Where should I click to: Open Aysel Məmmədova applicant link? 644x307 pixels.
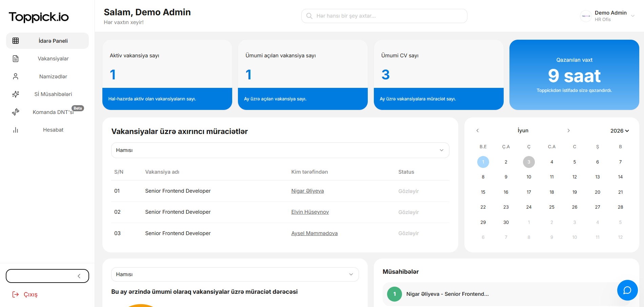point(315,233)
